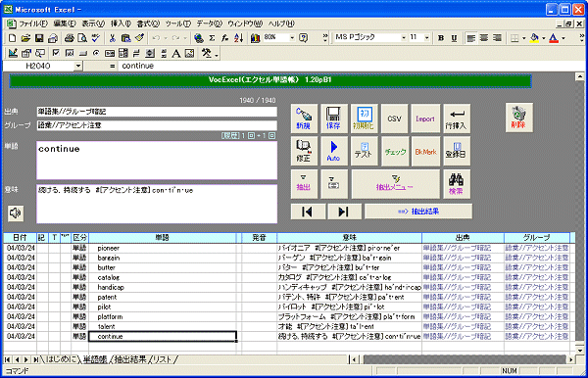
Task: Click the 保存 save button with floppy icon
Action: tap(334, 118)
